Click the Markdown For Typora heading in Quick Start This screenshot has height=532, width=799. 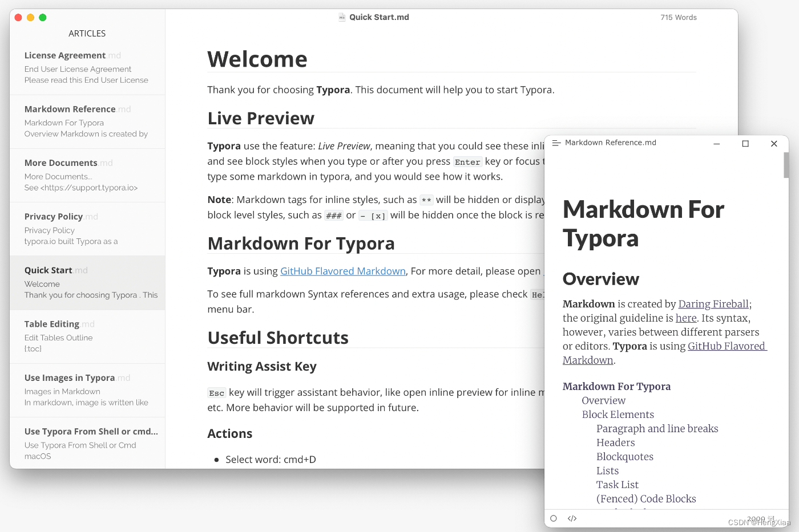pos(301,243)
